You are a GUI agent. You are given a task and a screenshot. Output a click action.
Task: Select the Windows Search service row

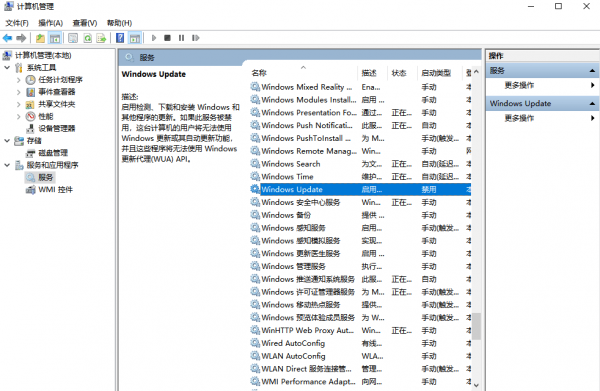pyautogui.click(x=361, y=164)
